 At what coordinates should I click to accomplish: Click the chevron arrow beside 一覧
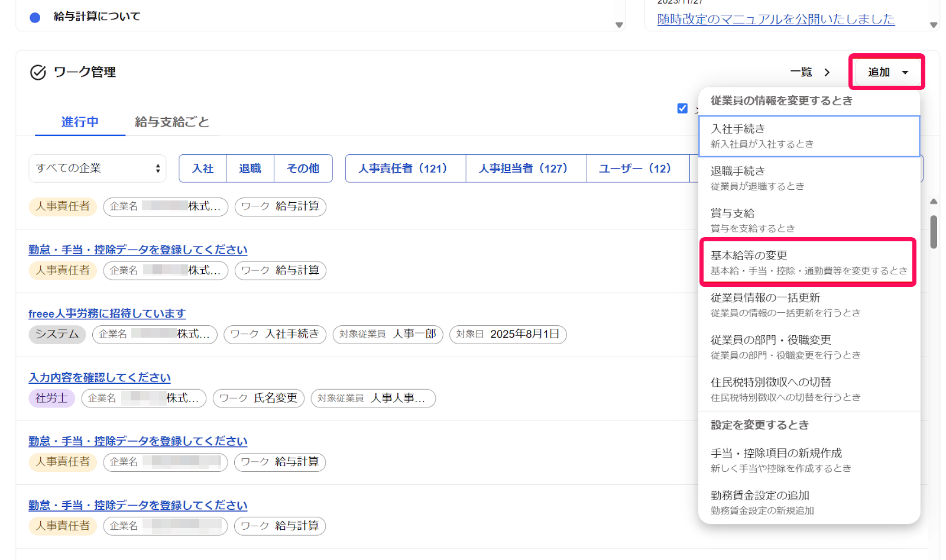(x=827, y=72)
